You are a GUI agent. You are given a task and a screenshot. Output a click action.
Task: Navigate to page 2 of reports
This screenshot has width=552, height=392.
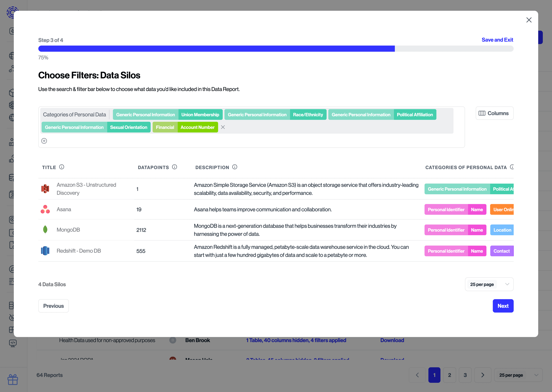click(x=450, y=375)
